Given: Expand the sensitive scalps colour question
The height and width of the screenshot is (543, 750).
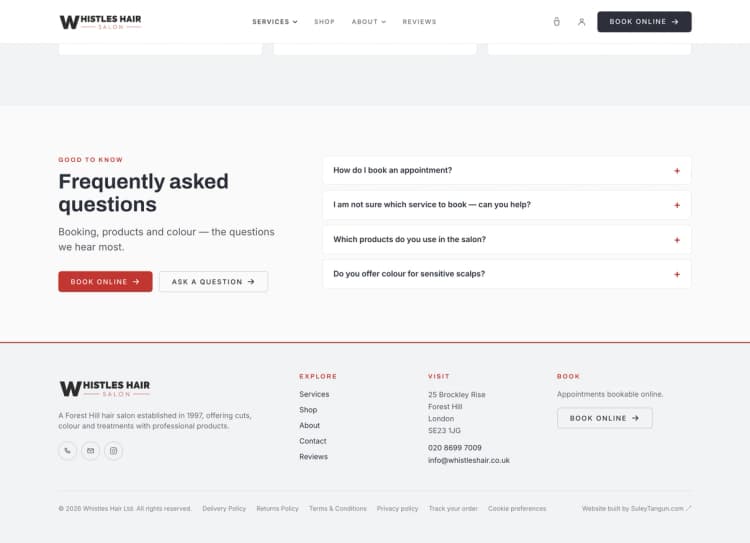Looking at the screenshot, I should pos(507,274).
